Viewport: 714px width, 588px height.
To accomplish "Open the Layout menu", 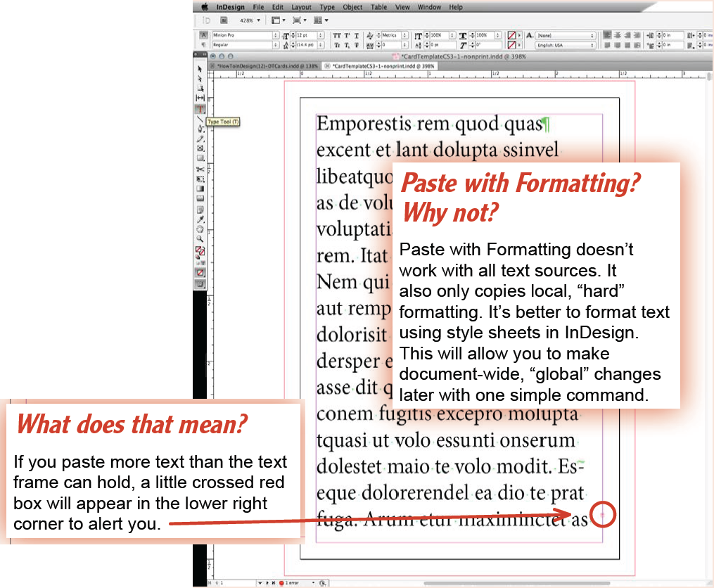I will coord(302,7).
